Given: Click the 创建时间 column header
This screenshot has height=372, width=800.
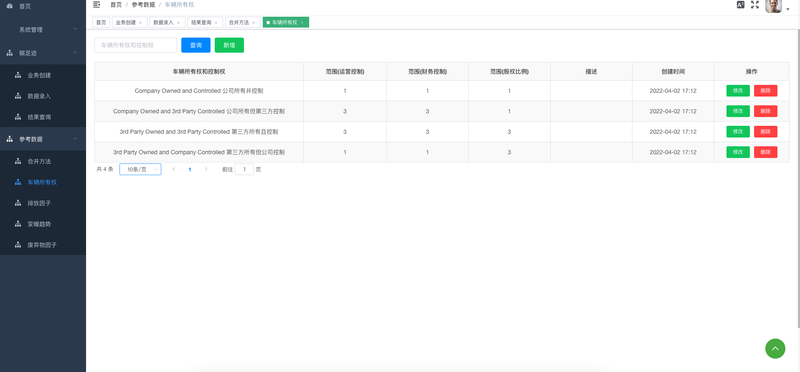Looking at the screenshot, I should 673,72.
